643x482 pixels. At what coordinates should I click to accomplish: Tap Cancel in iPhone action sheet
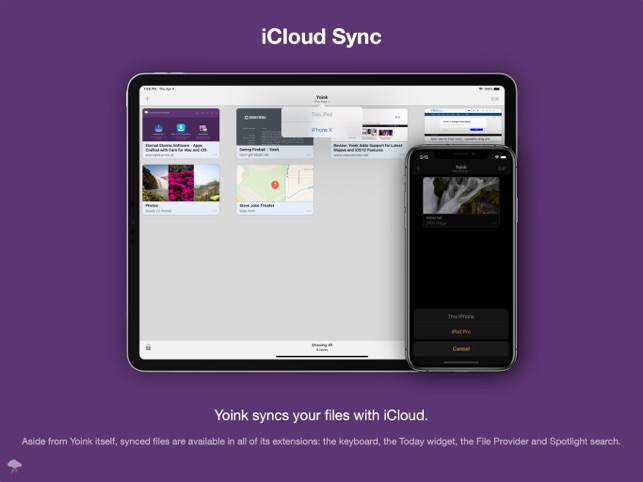coord(461,349)
